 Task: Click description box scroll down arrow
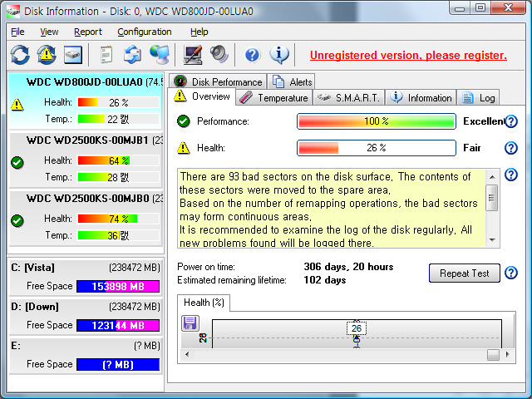click(492, 239)
